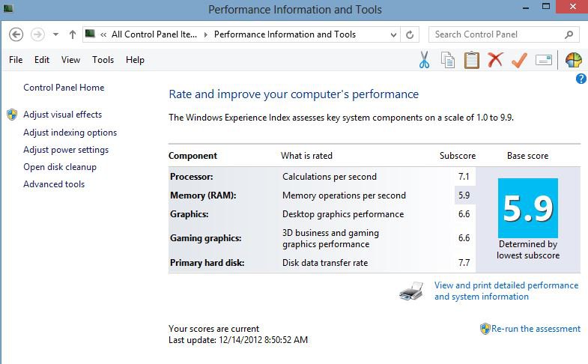
Task: Expand the address bar history dropdown
Action: click(394, 34)
